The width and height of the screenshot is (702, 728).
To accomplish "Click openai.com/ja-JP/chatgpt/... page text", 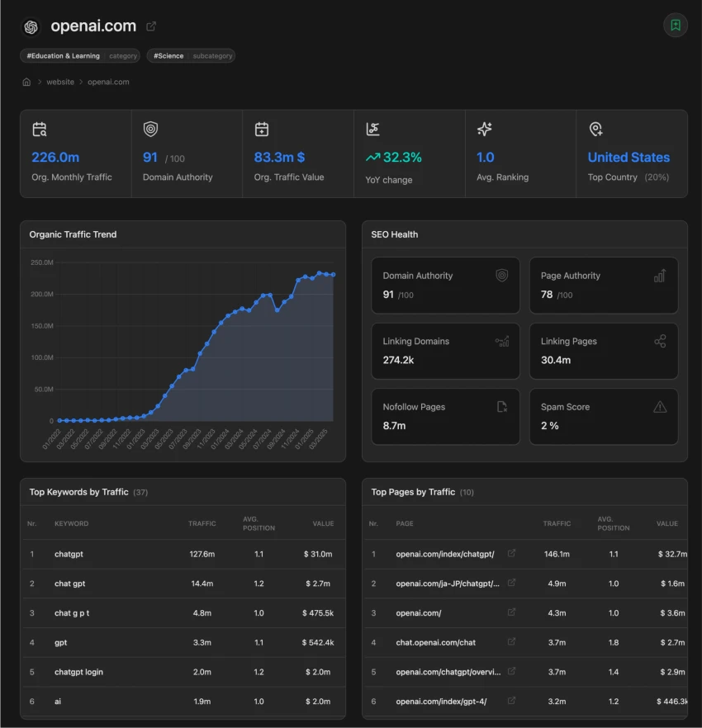I will (x=448, y=584).
